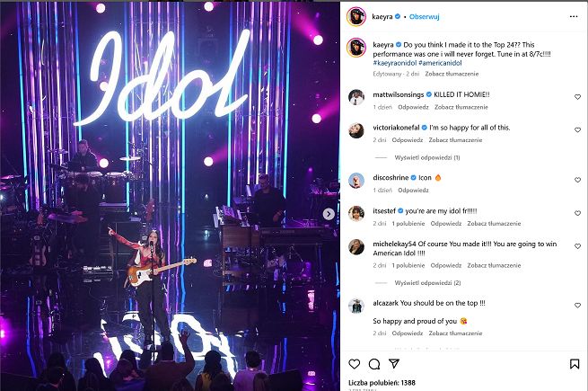
Task: Like victoriakonefal's comment with the heart
Action: [576, 130]
